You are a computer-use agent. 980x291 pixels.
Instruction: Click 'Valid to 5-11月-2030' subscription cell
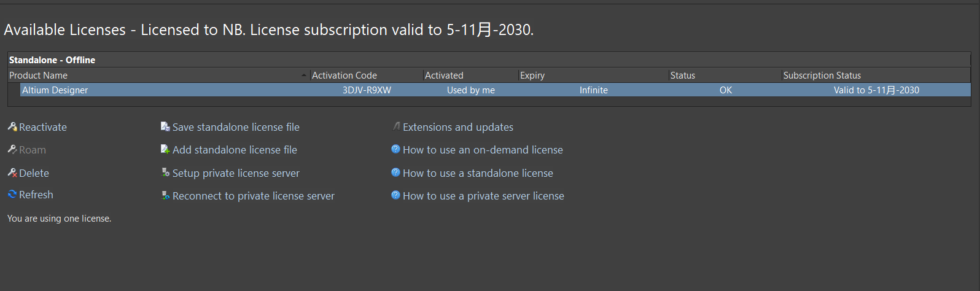(876, 90)
